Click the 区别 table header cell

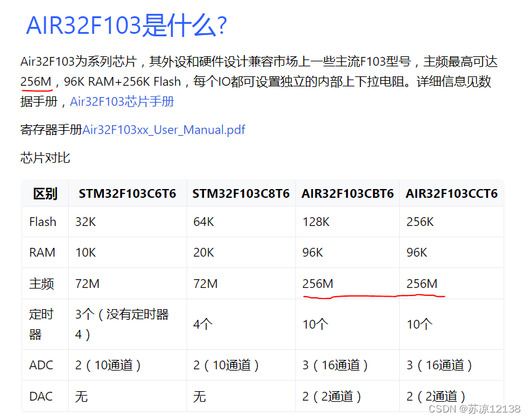44,193
